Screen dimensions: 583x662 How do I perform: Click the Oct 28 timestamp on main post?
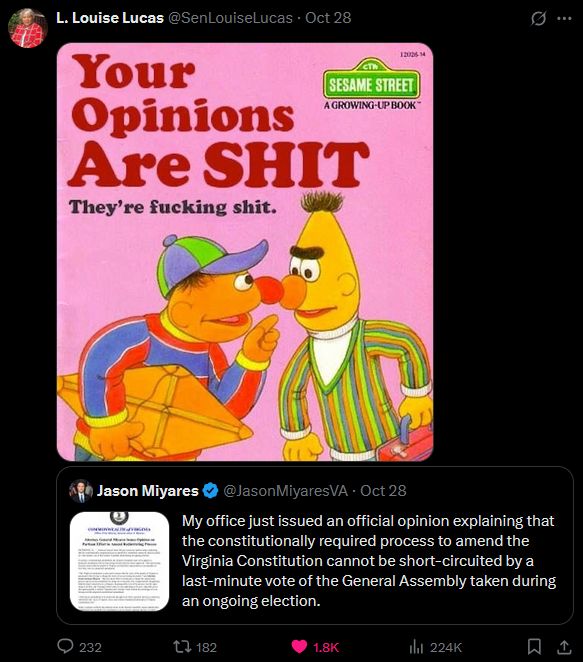tap(328, 18)
